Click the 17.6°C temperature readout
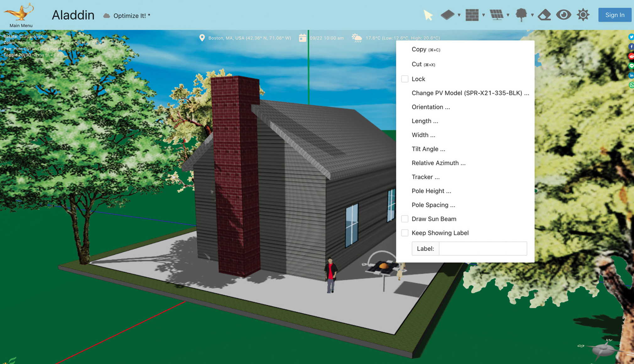634x364 pixels. [x=403, y=38]
